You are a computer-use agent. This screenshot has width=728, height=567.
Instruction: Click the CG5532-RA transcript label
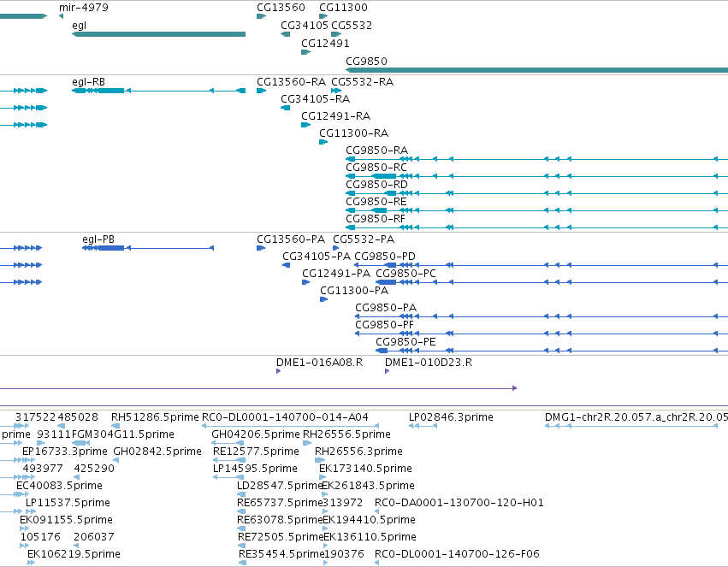coord(362,82)
